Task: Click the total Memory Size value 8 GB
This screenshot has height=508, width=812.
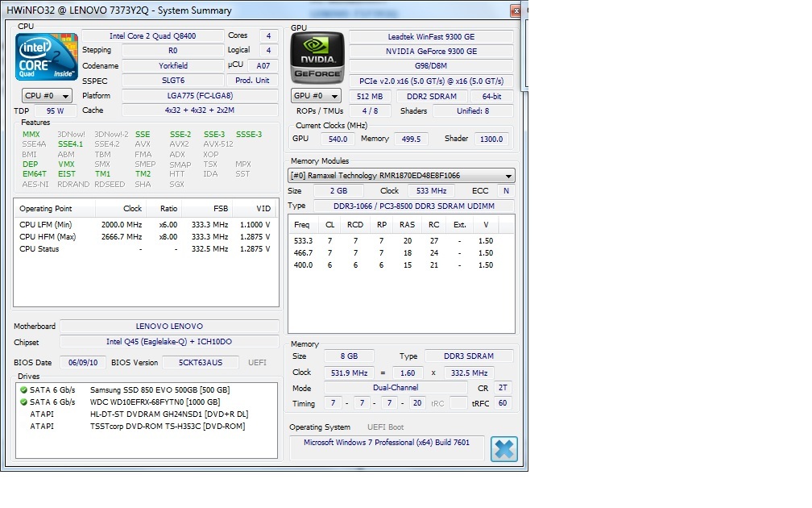Action: pyautogui.click(x=349, y=356)
